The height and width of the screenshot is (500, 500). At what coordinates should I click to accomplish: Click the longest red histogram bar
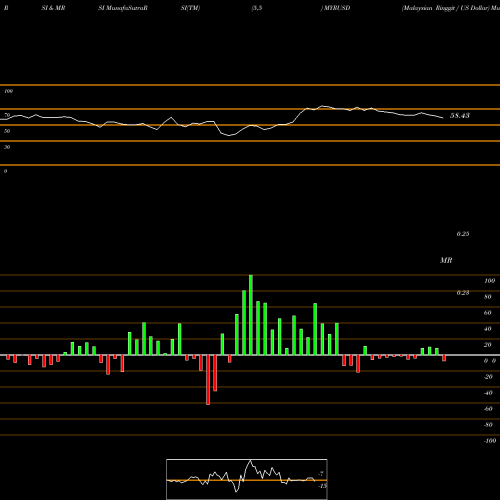[208, 380]
